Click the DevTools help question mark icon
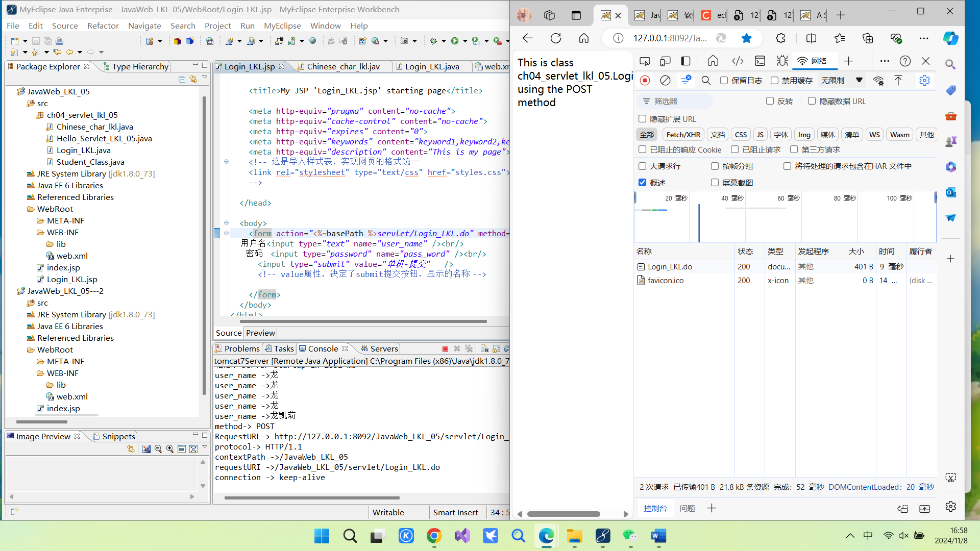 coord(905,61)
